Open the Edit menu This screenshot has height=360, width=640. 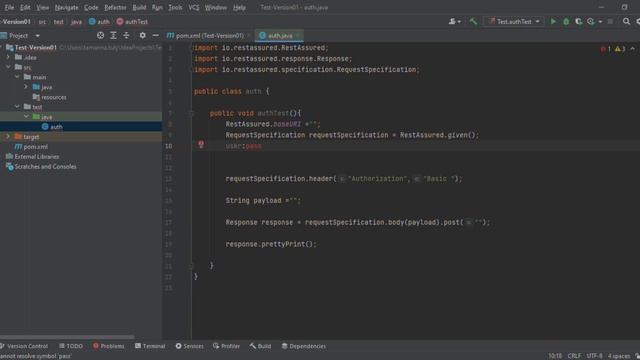pos(25,7)
